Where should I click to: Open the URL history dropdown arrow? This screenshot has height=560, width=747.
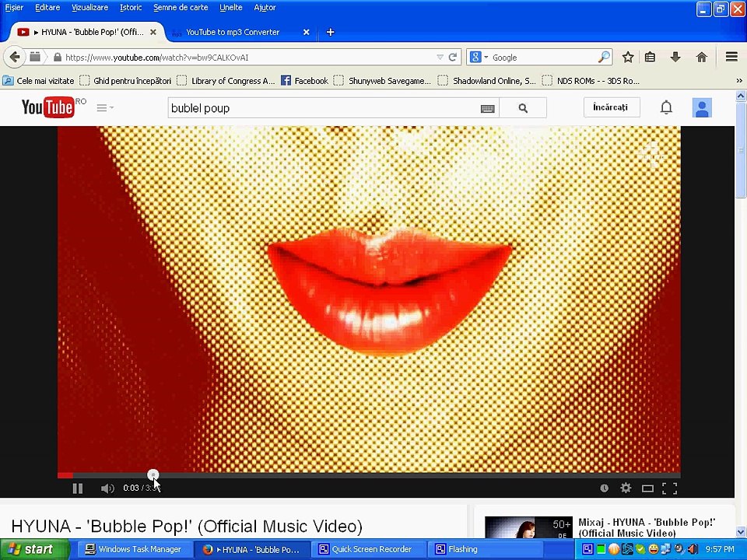[440, 57]
